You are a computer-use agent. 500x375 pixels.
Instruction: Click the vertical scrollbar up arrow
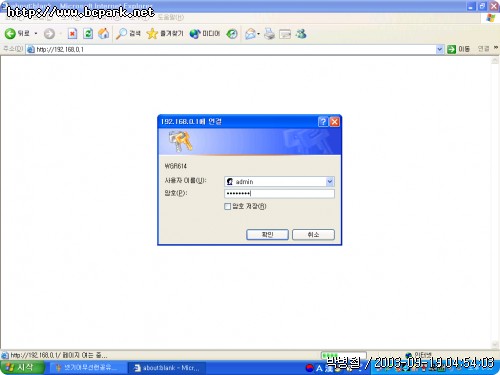click(495, 60)
